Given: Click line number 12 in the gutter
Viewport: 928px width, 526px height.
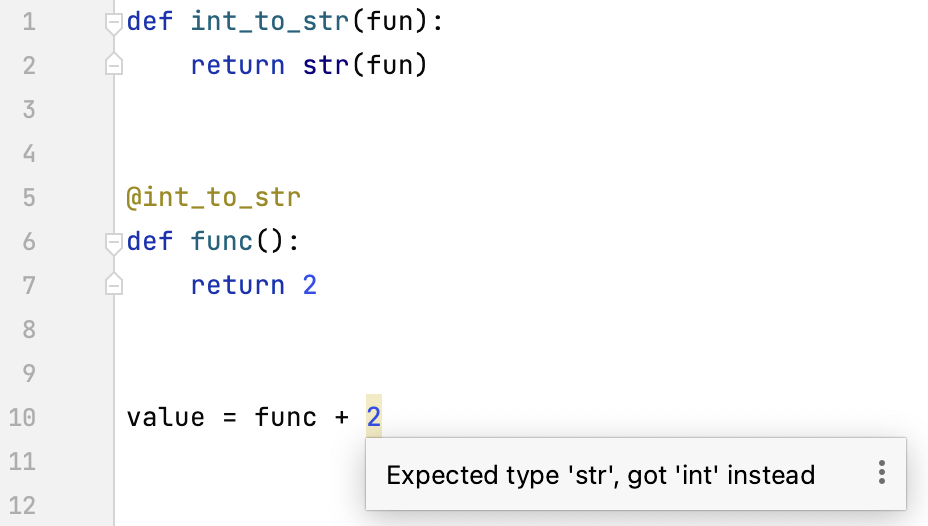Looking at the screenshot, I should point(23,505).
